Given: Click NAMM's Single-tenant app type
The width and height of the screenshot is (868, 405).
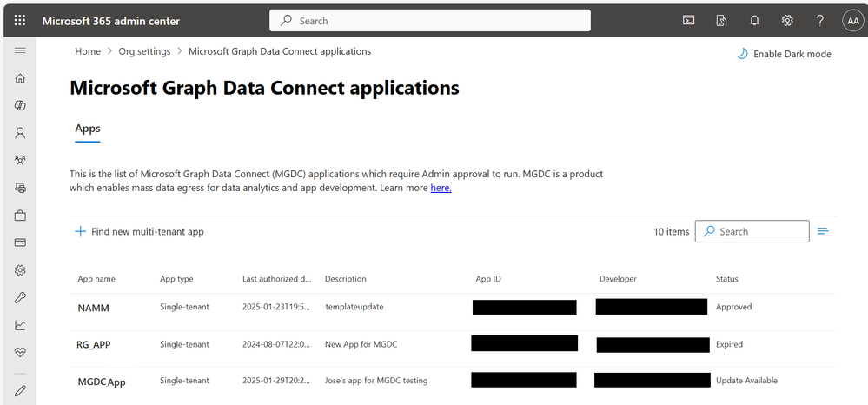Looking at the screenshot, I should click(x=184, y=307).
